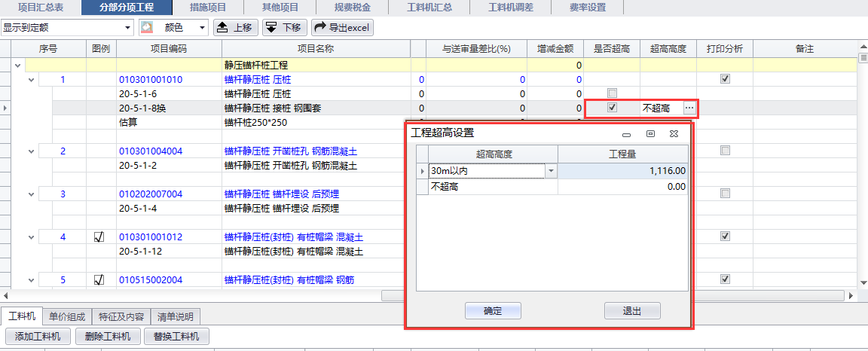
Task: Open the 30m以内 height dropdown arrow
Action: tap(550, 172)
